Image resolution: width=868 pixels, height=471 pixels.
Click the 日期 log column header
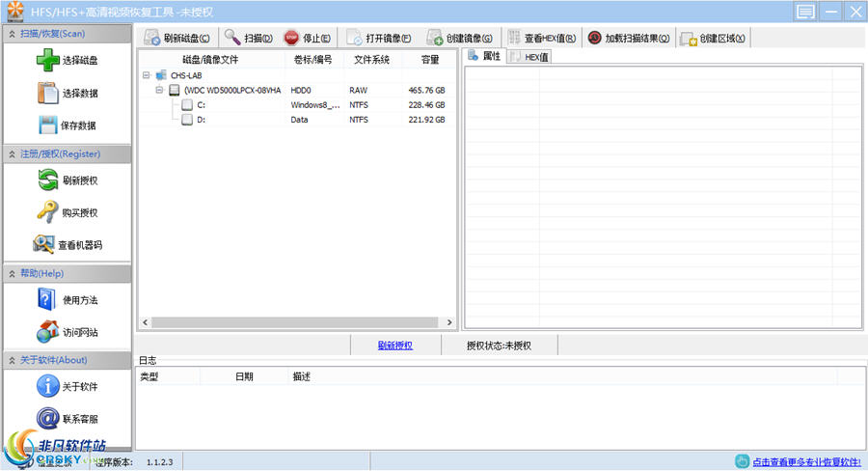244,376
